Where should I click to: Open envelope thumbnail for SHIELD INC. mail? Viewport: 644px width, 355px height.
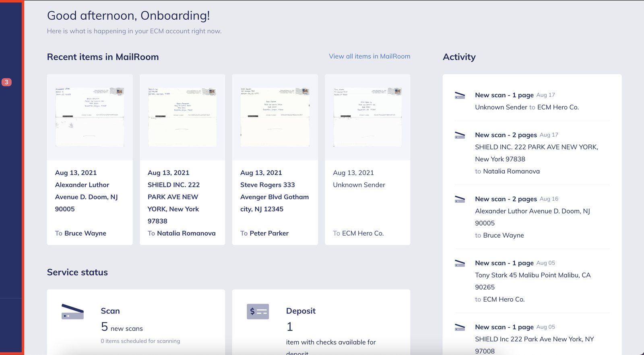[x=182, y=117]
